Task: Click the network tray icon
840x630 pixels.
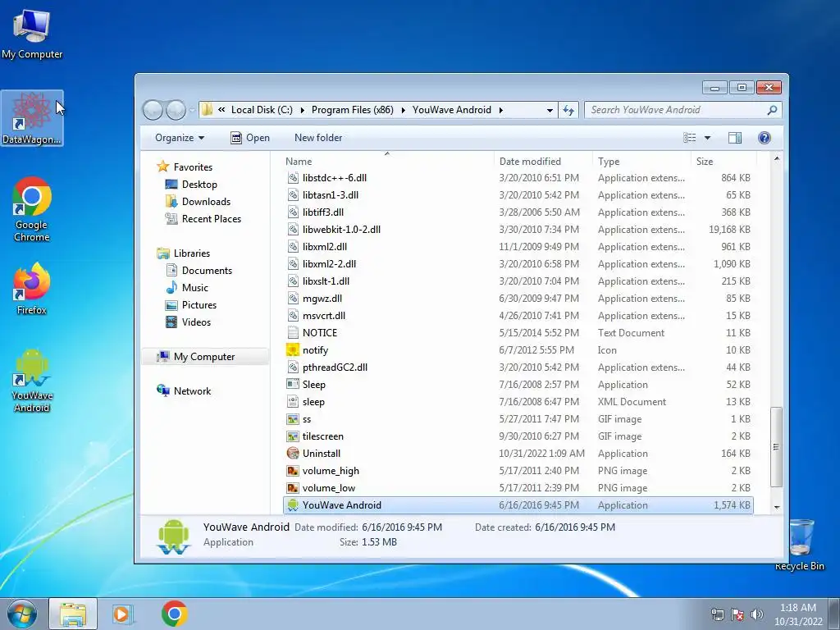Action: pyautogui.click(x=717, y=614)
